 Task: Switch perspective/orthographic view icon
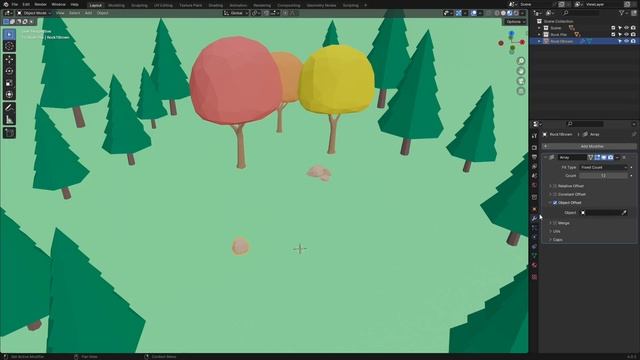[x=521, y=91]
